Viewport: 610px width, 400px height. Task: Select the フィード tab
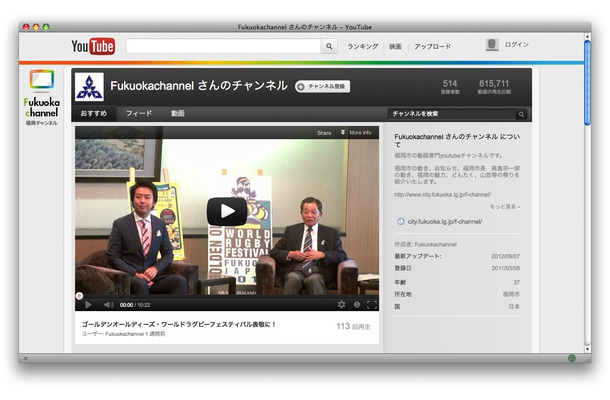coord(139,113)
